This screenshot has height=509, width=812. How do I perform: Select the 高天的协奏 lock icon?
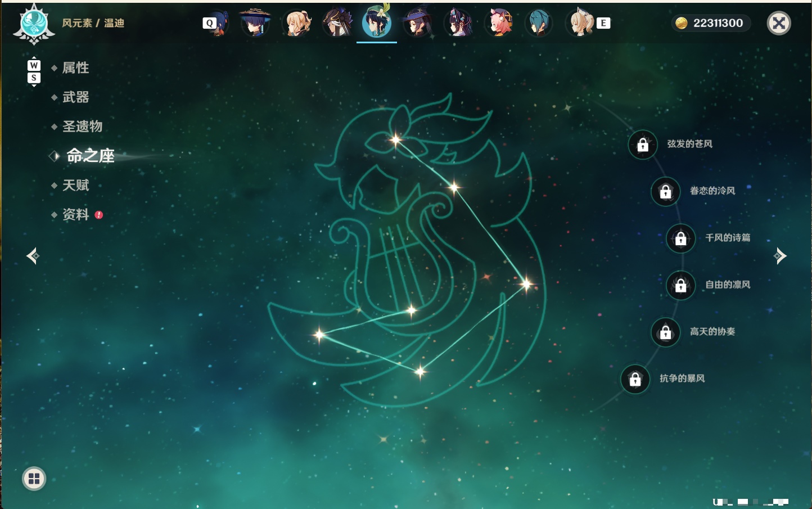tap(665, 332)
